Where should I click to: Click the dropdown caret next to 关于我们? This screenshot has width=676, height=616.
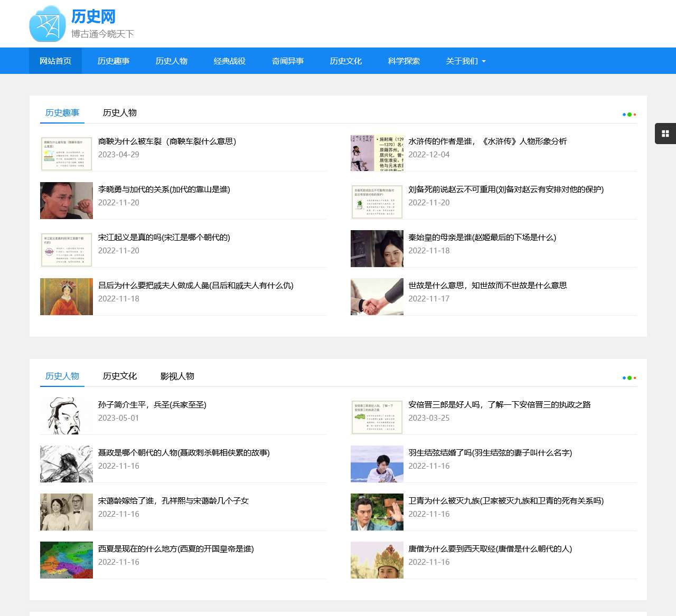click(x=484, y=61)
